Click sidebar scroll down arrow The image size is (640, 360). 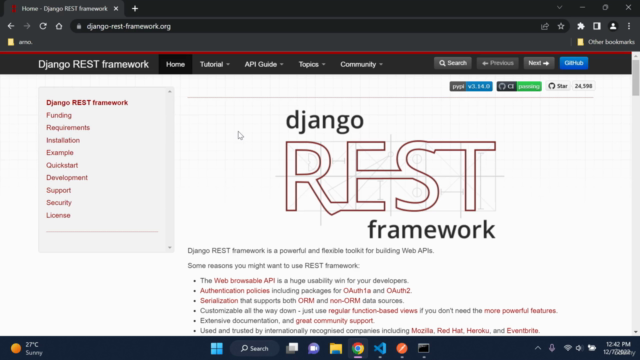(x=170, y=247)
